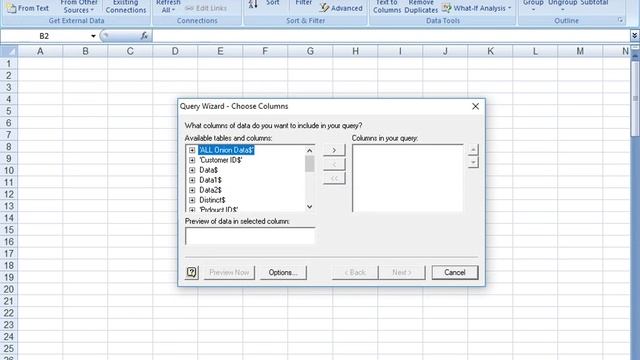The height and width of the screenshot is (360, 640).
Task: Select Data2$ table entry
Action: 211,190
